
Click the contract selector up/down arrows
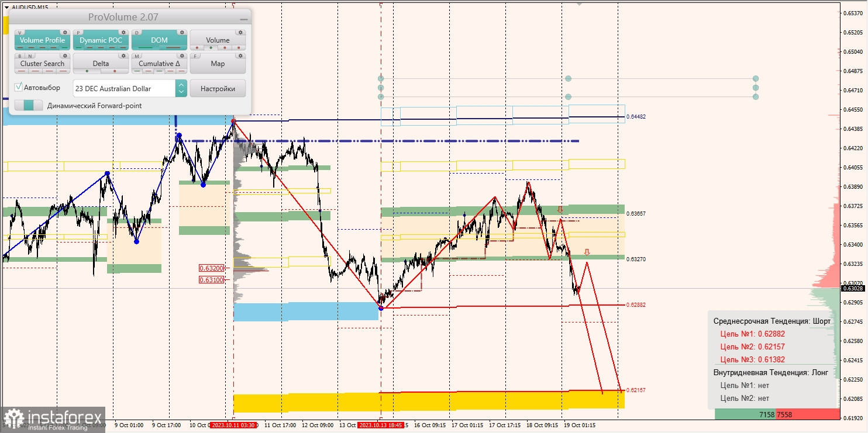click(181, 88)
